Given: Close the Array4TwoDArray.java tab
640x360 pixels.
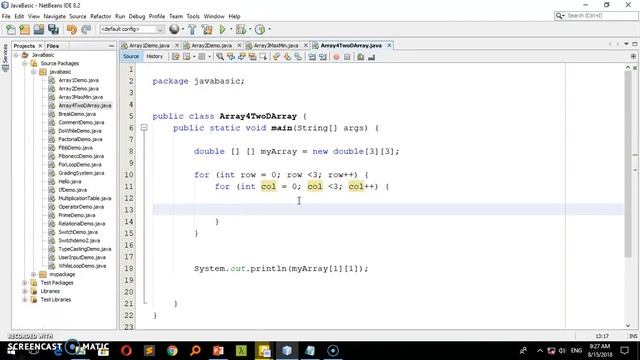Looking at the screenshot, I should (x=389, y=45).
